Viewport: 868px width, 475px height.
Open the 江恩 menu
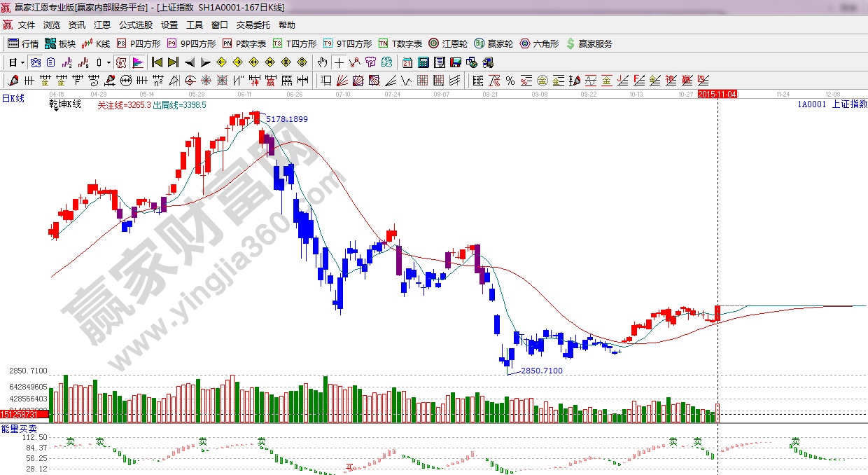[x=102, y=25]
